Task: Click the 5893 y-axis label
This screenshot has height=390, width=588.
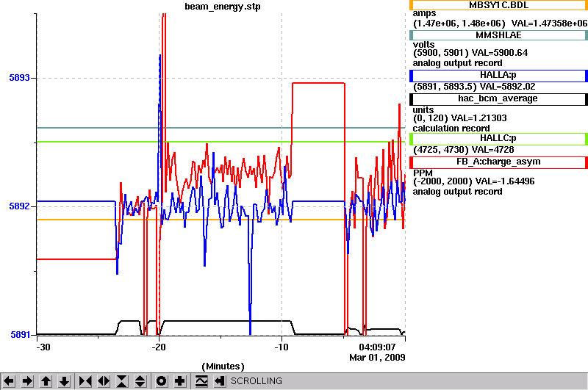Action: 20,78
